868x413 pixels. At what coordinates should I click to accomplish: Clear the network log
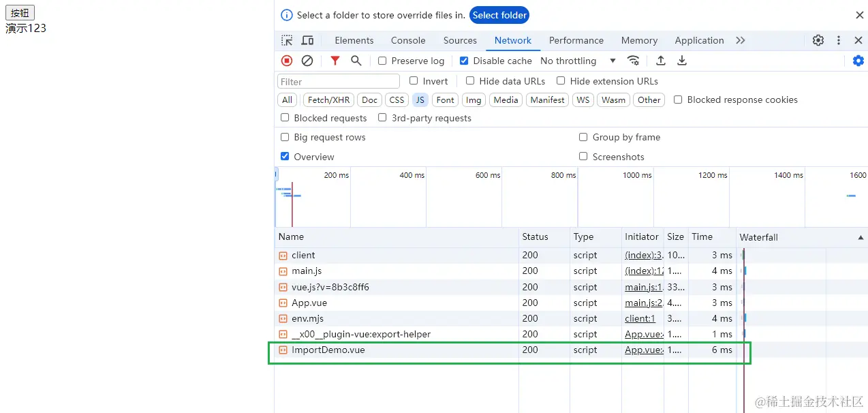[307, 61]
